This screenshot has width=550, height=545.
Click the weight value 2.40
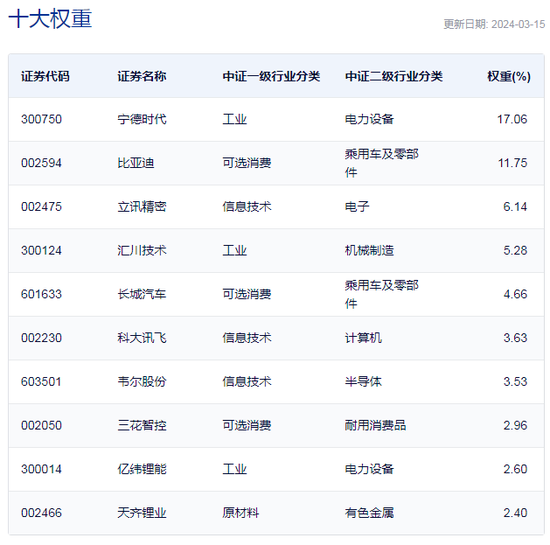[515, 513]
